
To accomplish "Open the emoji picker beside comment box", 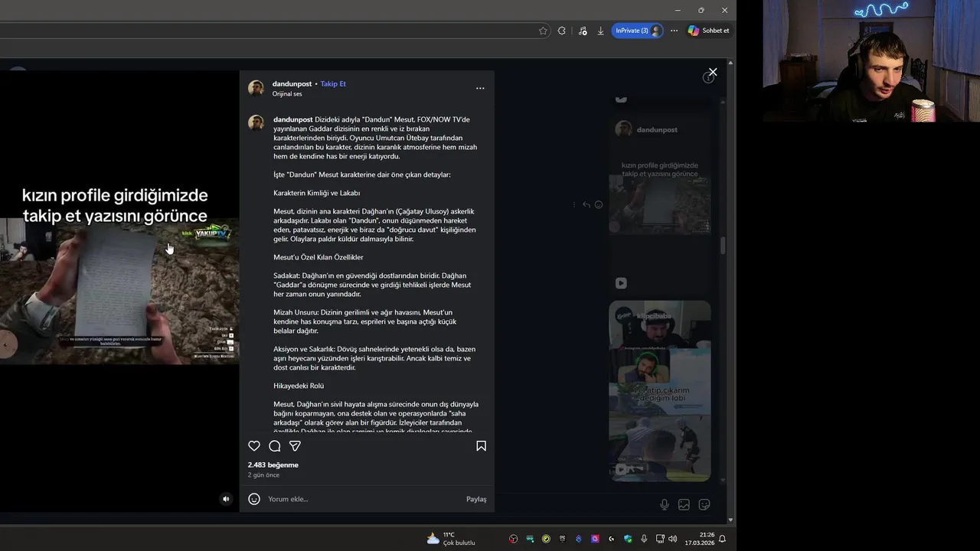I will pyautogui.click(x=254, y=499).
